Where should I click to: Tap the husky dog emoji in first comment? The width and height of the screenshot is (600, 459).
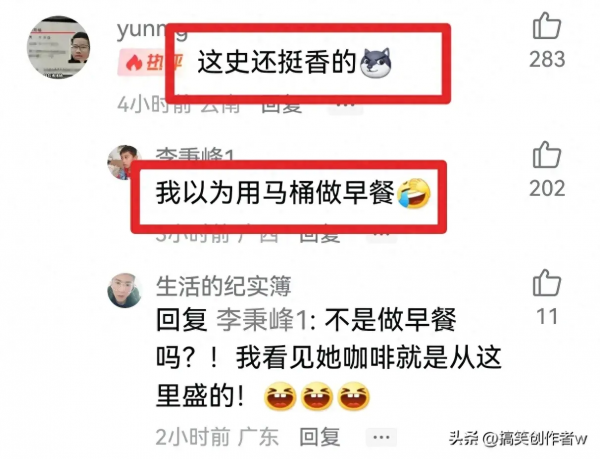tap(376, 63)
